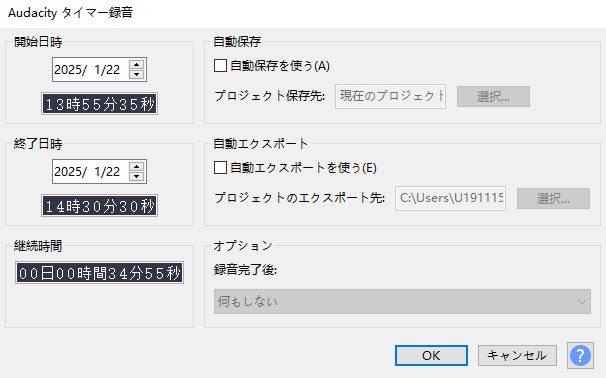
Task: Click the キャンセル button
Action: pyautogui.click(x=517, y=356)
